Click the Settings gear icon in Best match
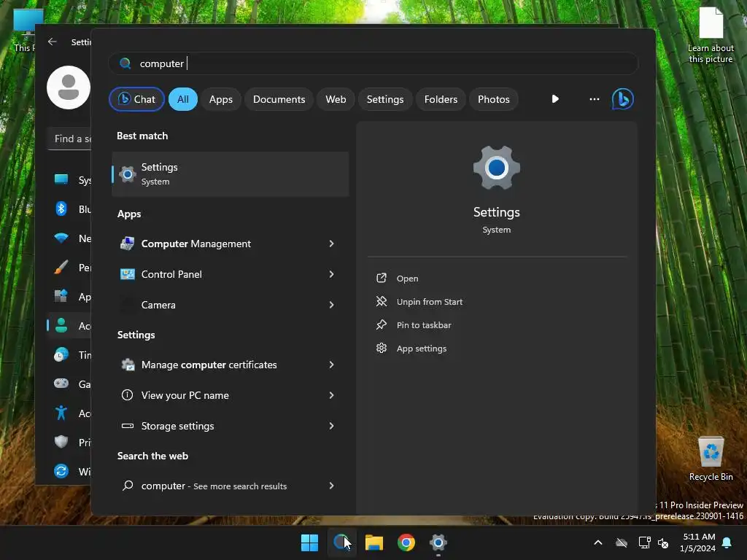Screen dimensions: 747x560 tap(127, 174)
